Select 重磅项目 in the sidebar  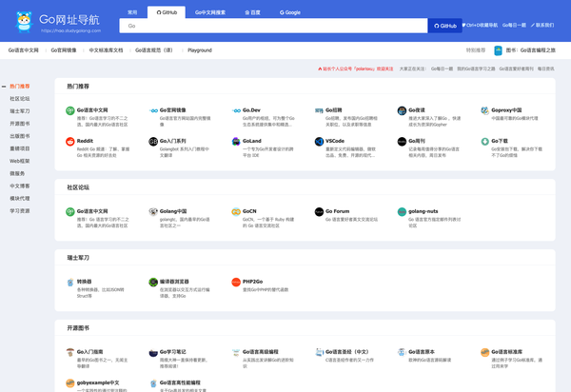20,148
